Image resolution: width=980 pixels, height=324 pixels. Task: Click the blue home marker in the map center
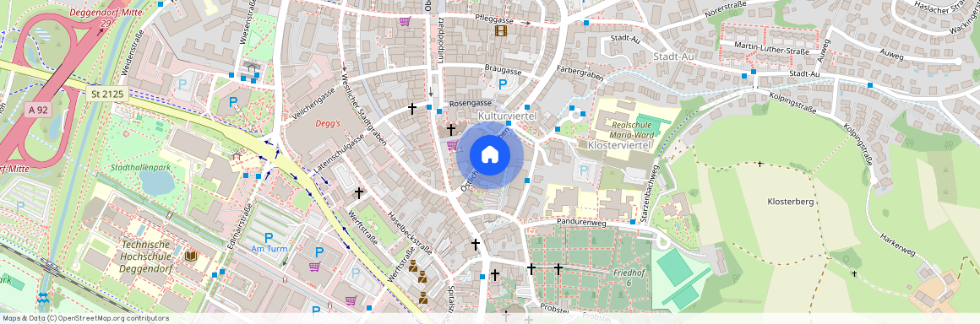[x=490, y=154]
